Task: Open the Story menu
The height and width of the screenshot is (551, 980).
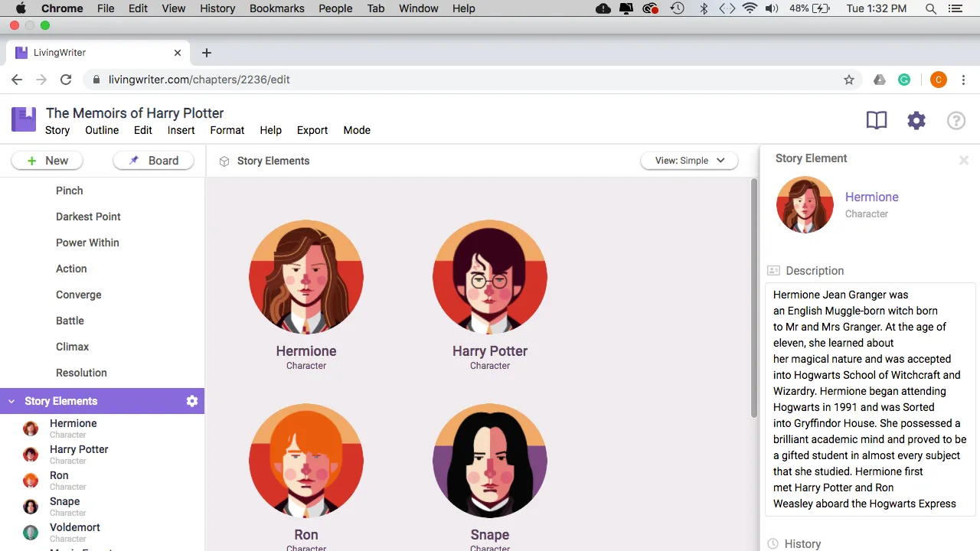Action: (57, 130)
